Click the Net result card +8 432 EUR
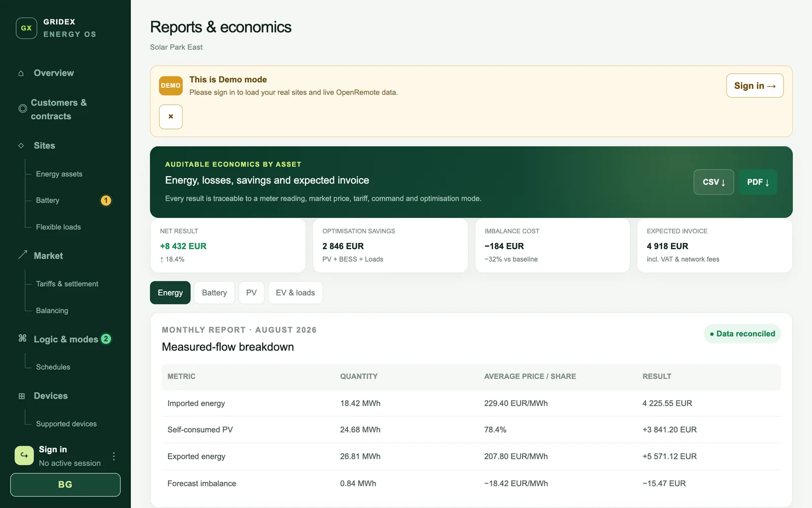 228,246
